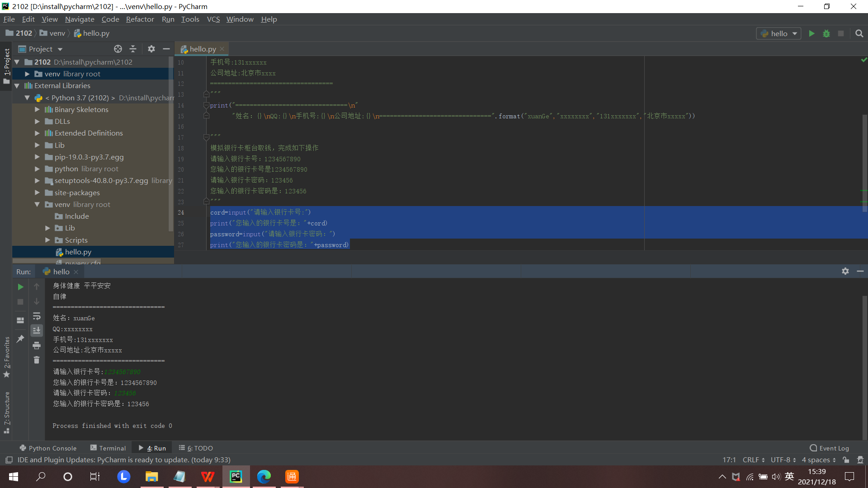Click the Debug bug icon
This screenshot has width=868, height=488.
pyautogui.click(x=826, y=33)
